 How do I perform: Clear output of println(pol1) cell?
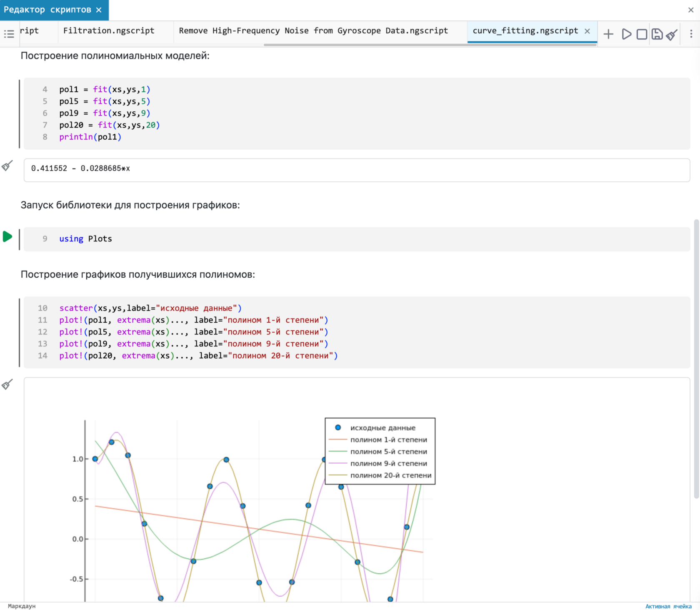pos(7,166)
